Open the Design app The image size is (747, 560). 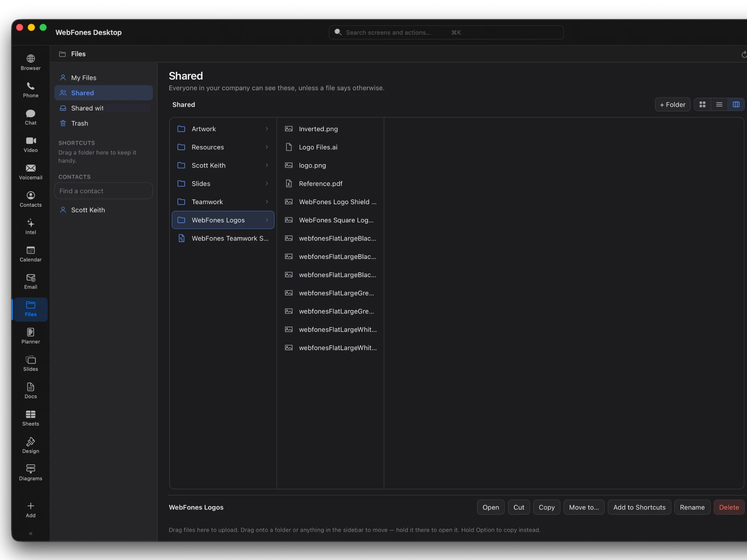(x=31, y=446)
